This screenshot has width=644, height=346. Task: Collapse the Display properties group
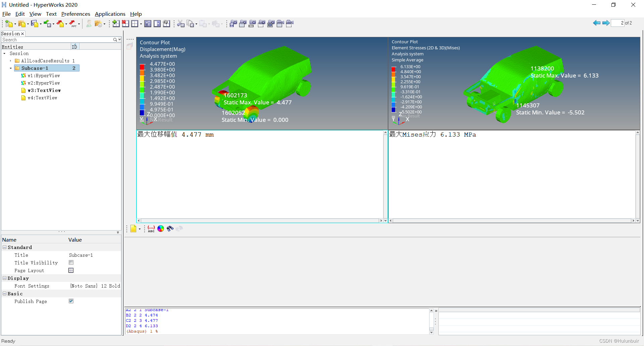click(5, 278)
